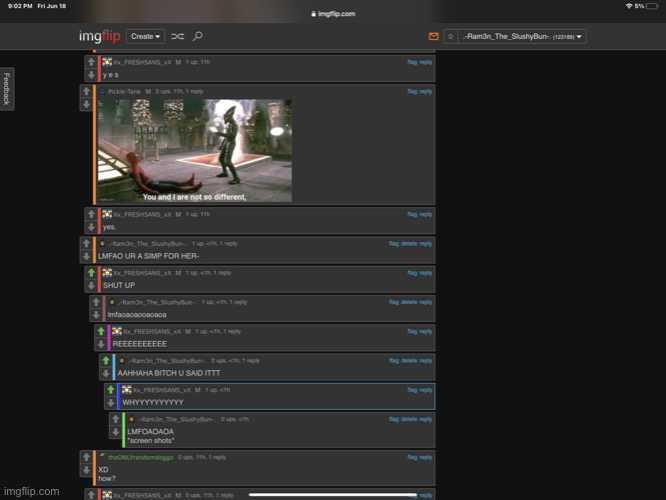
Task: Open the -Ram3n_The_SlushyBun- account dropdown
Action: tap(522, 37)
